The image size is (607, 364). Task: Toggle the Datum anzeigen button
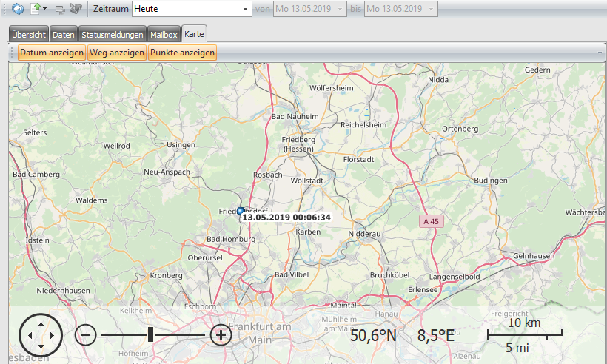[52, 53]
